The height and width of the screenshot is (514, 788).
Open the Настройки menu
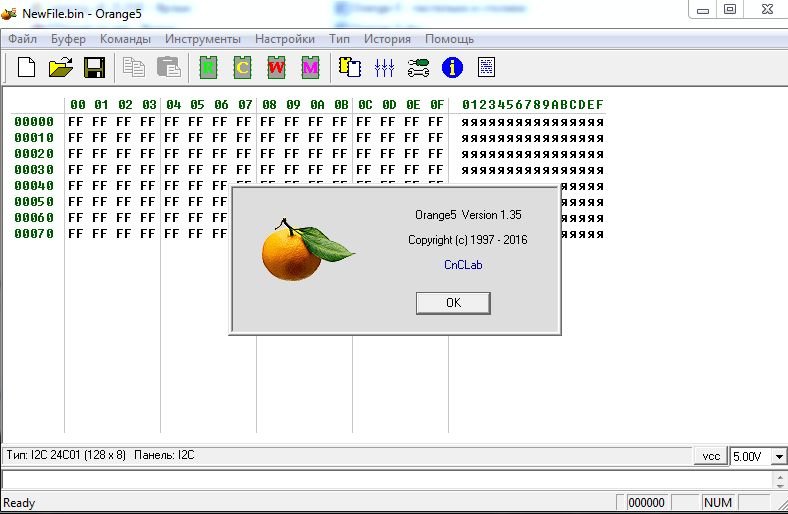[284, 39]
